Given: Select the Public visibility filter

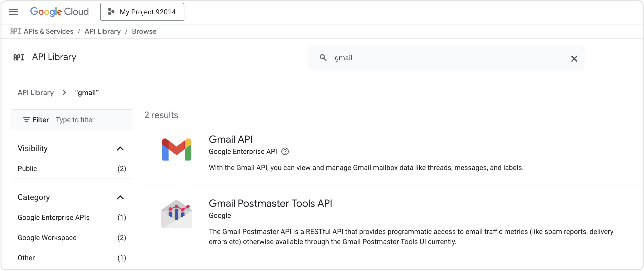Looking at the screenshot, I should pos(27,169).
